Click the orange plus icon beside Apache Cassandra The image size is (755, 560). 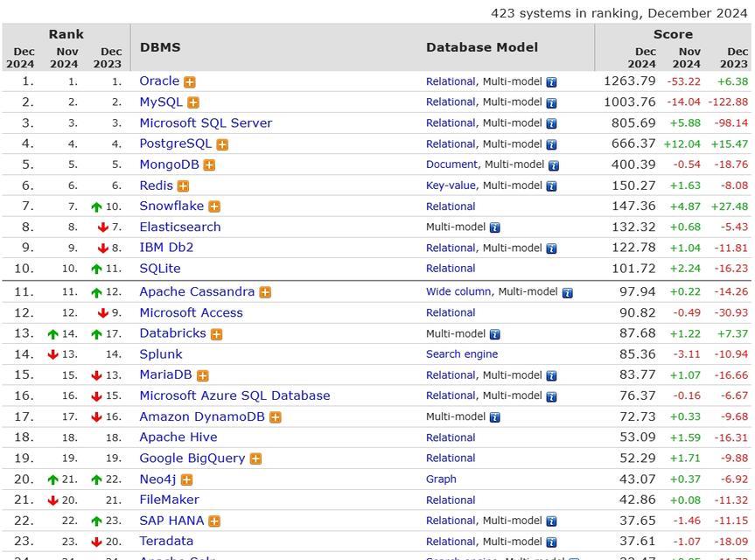coord(265,293)
